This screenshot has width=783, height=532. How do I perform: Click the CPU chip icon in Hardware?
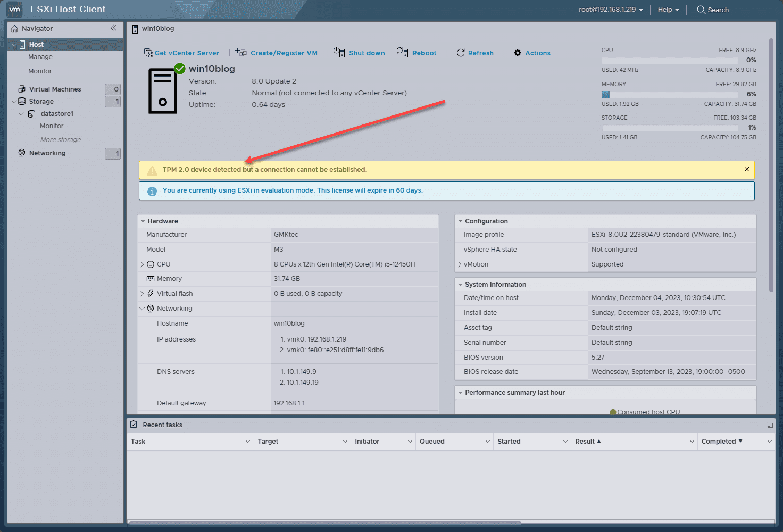pyautogui.click(x=151, y=264)
